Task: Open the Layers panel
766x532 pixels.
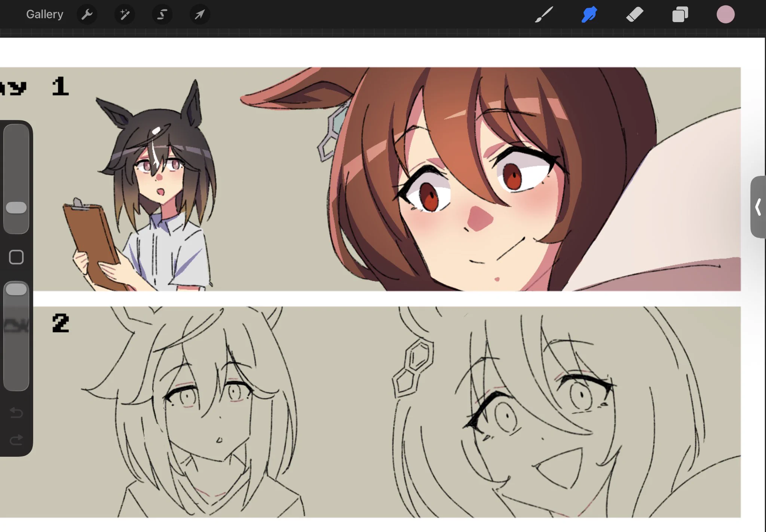Action: click(680, 15)
